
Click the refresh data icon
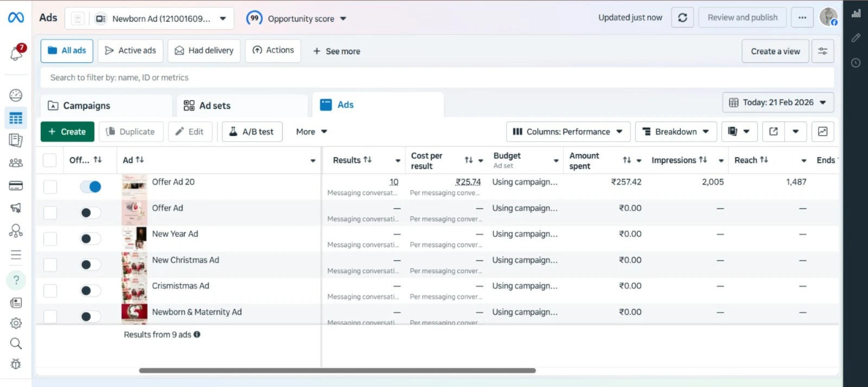tap(682, 18)
